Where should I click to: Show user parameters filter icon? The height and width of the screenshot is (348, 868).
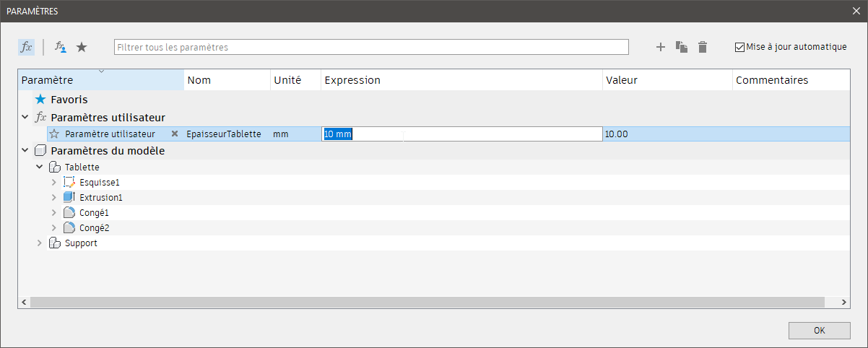[61, 47]
